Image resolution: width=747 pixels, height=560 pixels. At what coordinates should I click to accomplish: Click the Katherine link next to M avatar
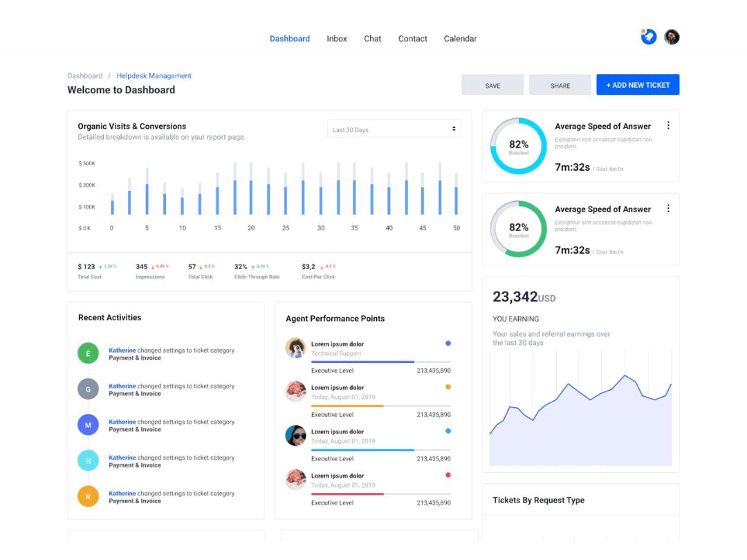pyautogui.click(x=122, y=422)
